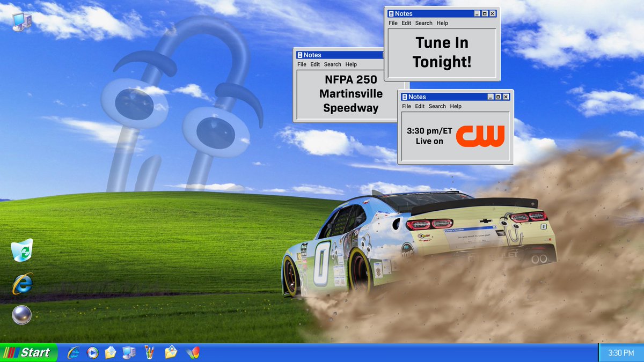
Task: Open Edit menu in Tune In Tonight window
Action: click(406, 23)
